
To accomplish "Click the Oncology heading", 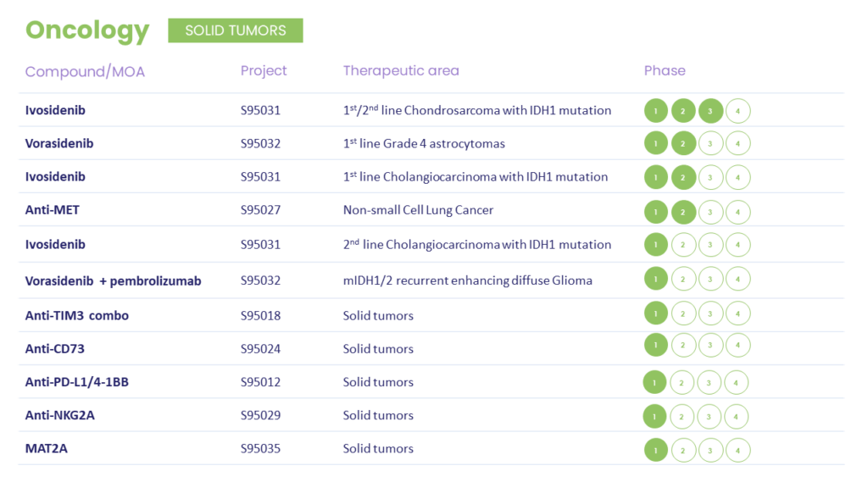I will coord(87,30).
